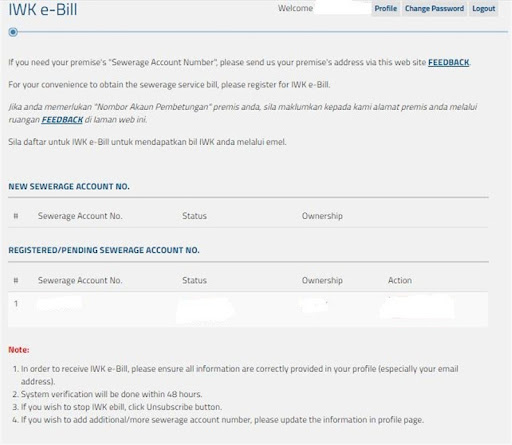Click Sewerage Account No. header in new accounts table
Image resolution: width=512 pixels, height=445 pixels.
(x=80, y=216)
